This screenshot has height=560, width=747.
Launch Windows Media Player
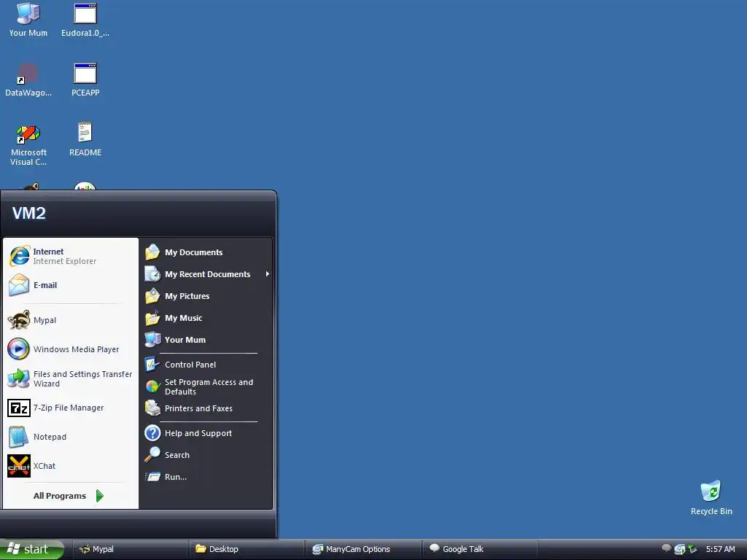71,349
